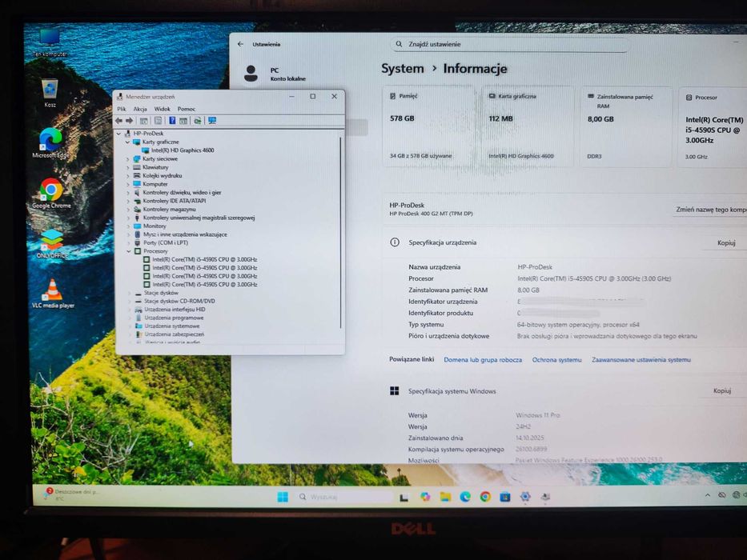The height and width of the screenshot is (560, 747).
Task: Launch Microsoft Edge from the desktop
Action: (50, 143)
